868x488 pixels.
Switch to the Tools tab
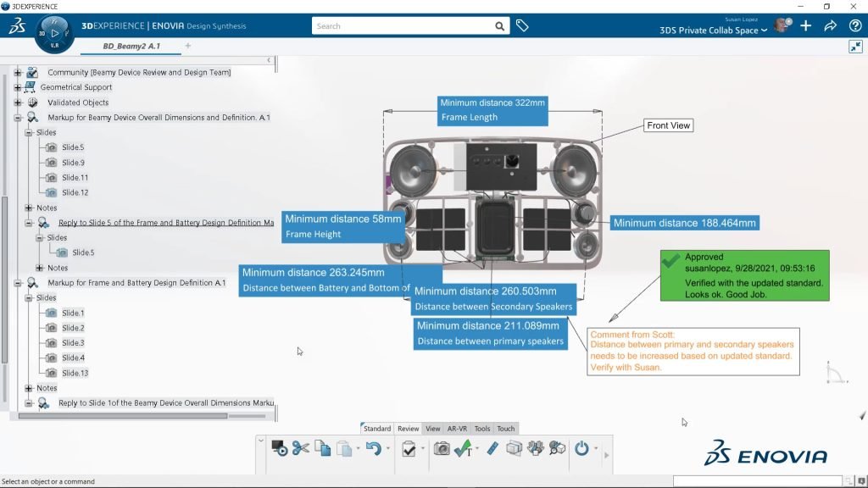[x=482, y=428]
